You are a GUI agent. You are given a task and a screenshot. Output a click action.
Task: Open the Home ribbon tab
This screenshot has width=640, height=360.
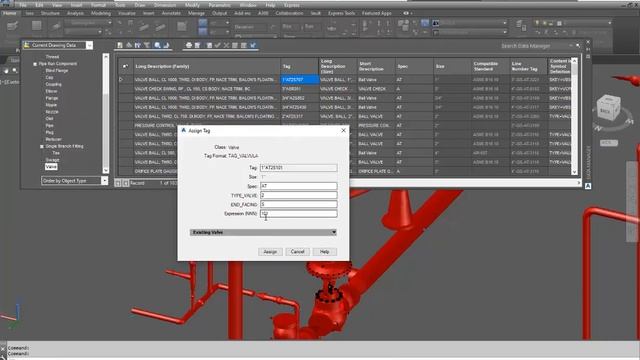9,13
